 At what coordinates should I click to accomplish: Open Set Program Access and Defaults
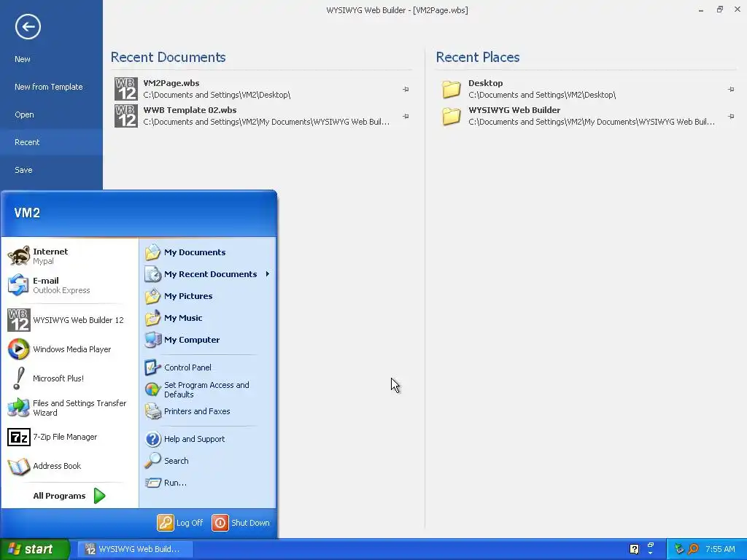pos(208,389)
